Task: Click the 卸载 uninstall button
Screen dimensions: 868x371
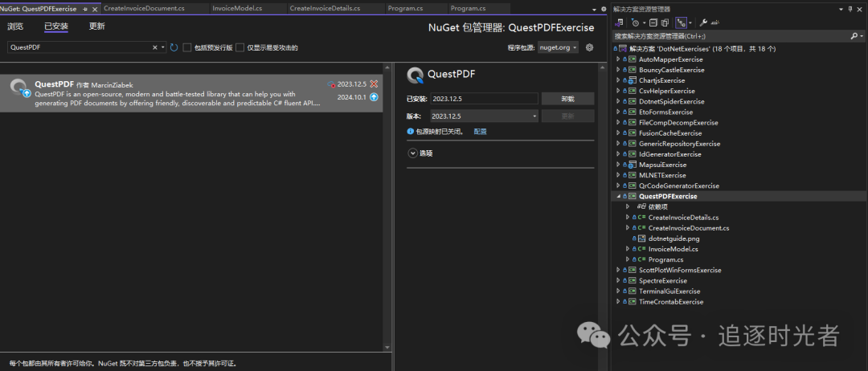Action: point(567,98)
